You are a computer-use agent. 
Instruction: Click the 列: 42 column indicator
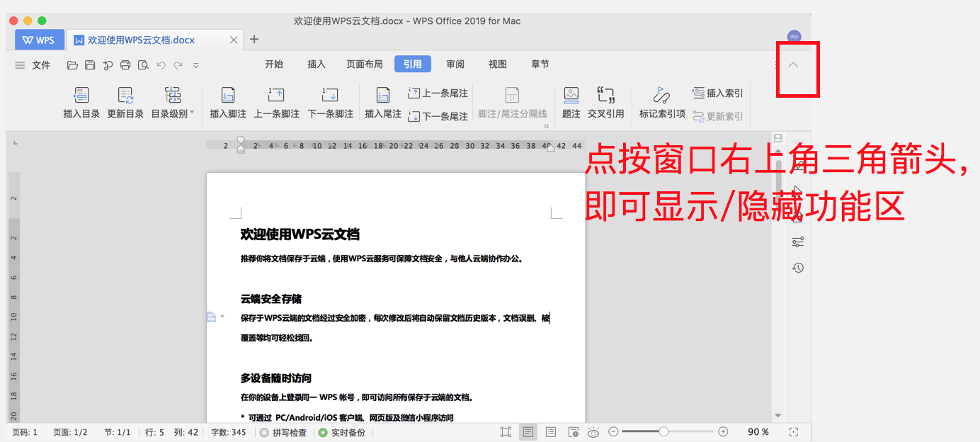pyautogui.click(x=186, y=432)
